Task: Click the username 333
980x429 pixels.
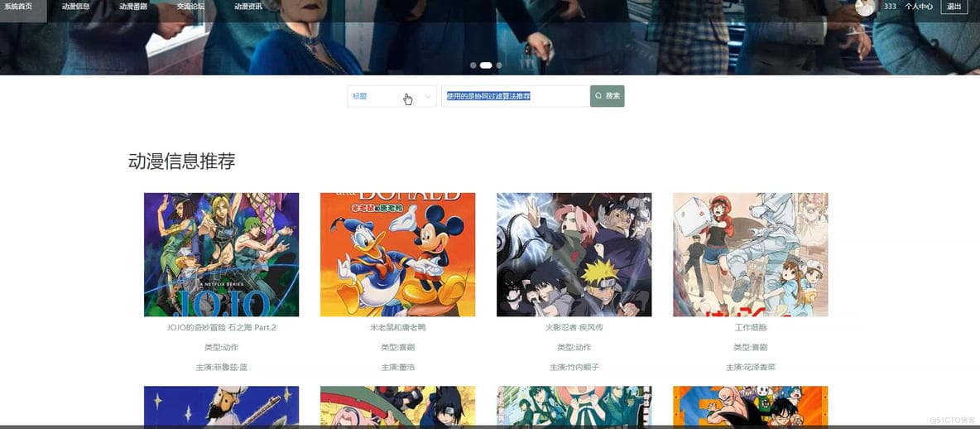Action: 890,7
